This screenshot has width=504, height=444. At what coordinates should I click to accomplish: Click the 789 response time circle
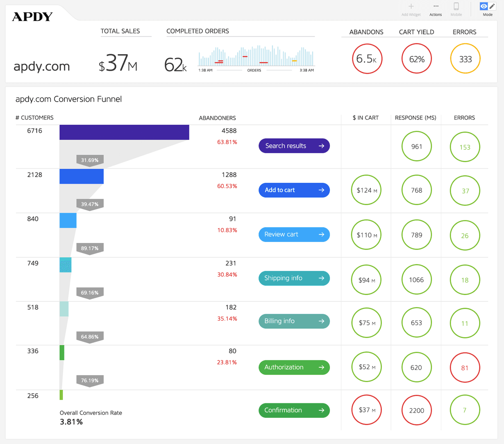tap(417, 235)
